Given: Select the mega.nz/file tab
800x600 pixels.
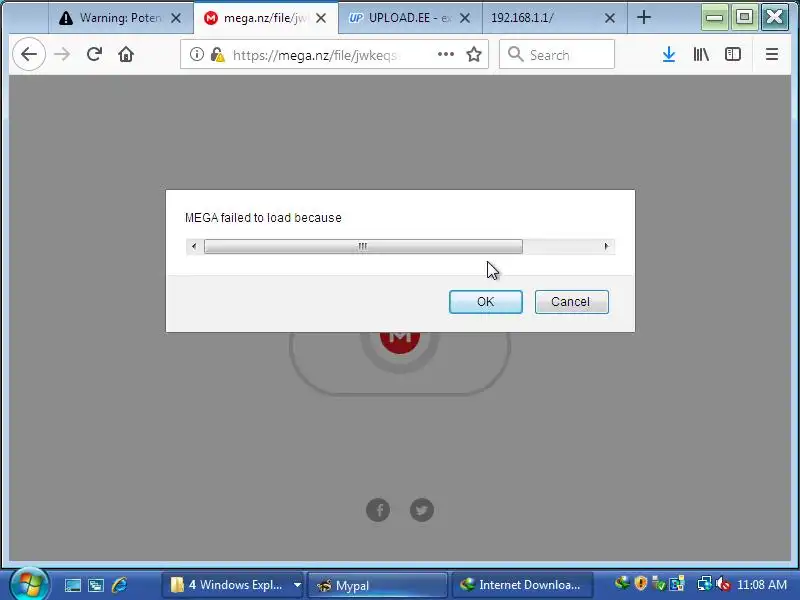Looking at the screenshot, I should [266, 18].
